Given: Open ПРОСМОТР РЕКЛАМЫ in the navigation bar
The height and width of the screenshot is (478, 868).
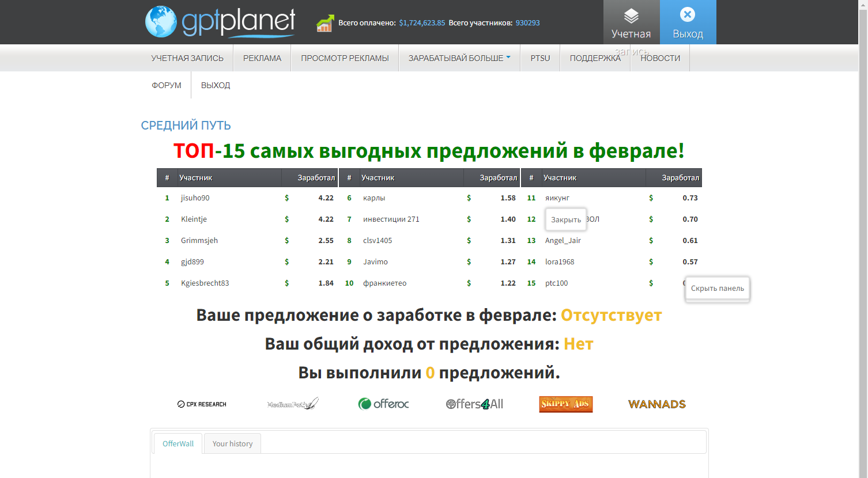Looking at the screenshot, I should coord(345,58).
